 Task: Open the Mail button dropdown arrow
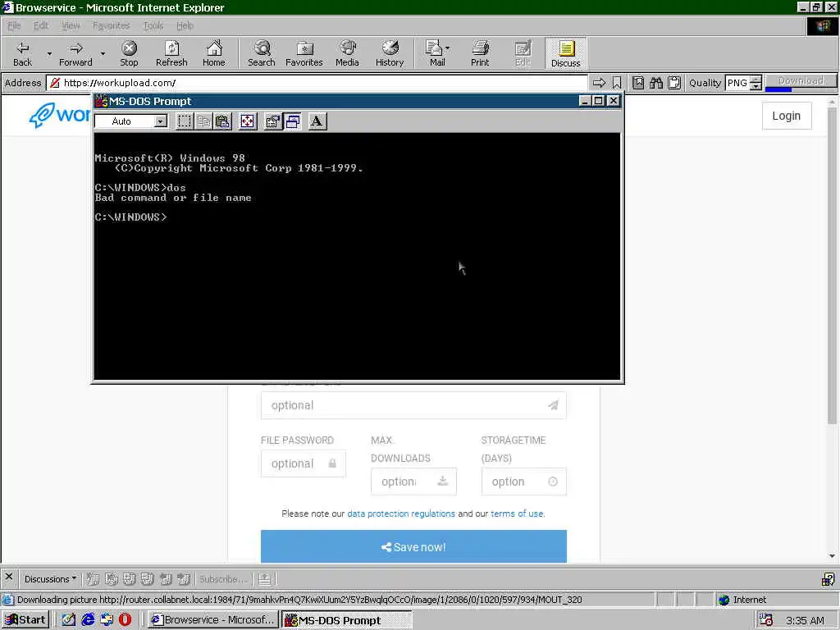448,48
